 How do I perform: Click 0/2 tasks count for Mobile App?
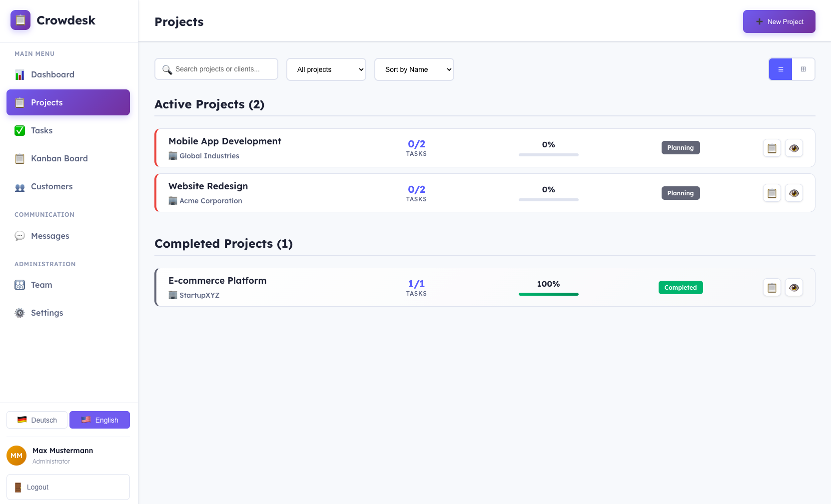(x=417, y=144)
